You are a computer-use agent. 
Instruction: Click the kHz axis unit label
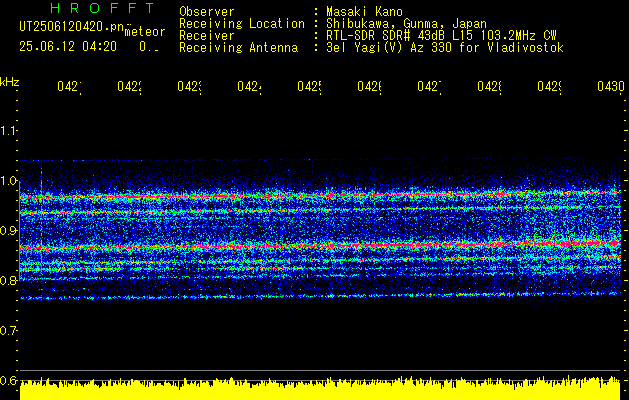click(9, 82)
